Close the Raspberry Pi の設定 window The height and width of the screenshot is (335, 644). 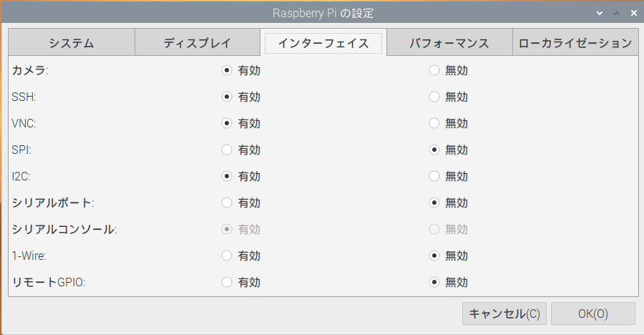[633, 13]
